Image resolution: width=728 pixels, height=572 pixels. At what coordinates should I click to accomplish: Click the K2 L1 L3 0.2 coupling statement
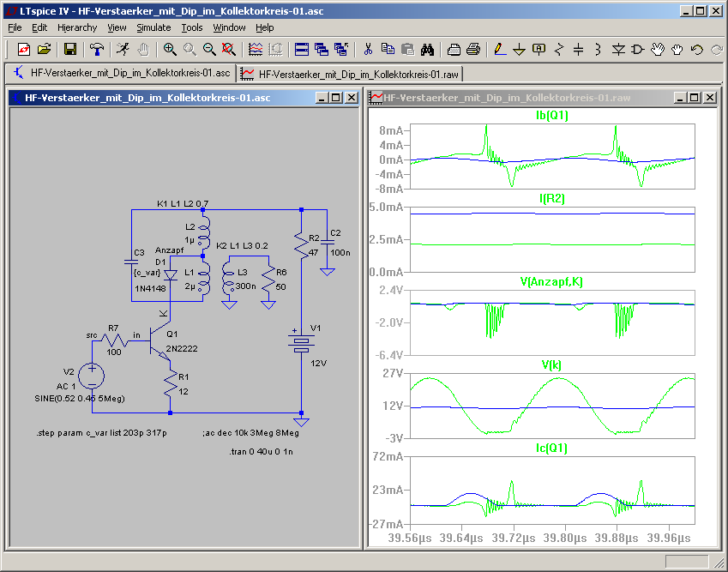coord(242,245)
